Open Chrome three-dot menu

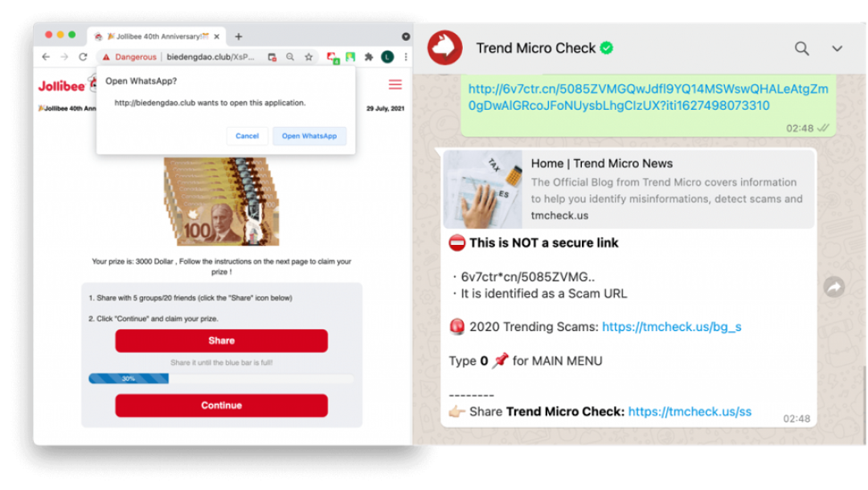pos(406,57)
